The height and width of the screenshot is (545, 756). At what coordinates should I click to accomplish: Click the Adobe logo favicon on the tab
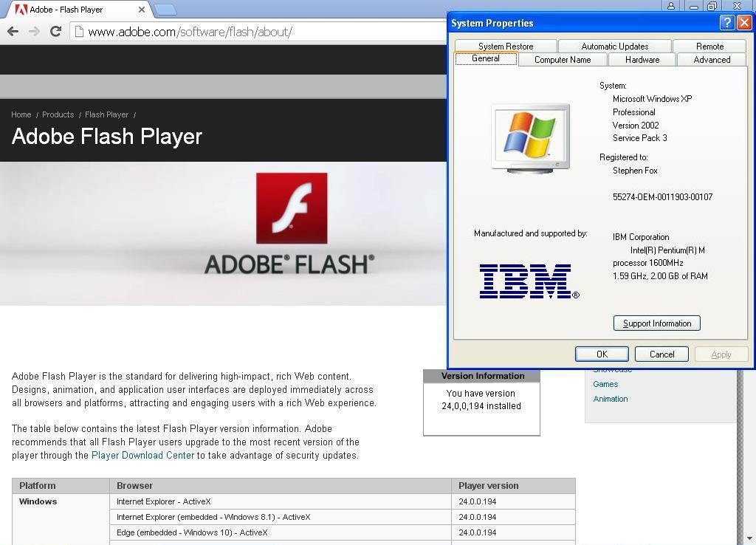click(x=21, y=9)
